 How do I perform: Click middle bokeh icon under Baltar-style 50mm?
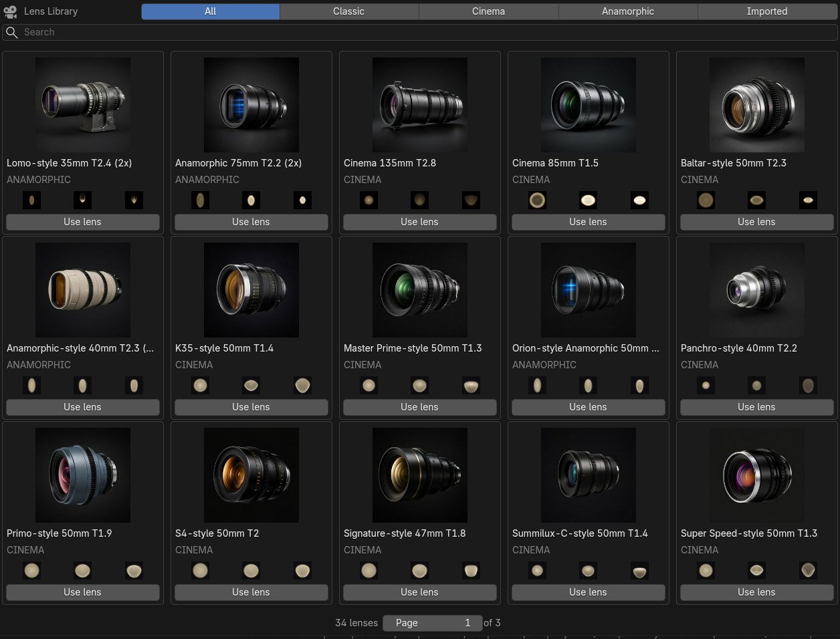(x=756, y=200)
